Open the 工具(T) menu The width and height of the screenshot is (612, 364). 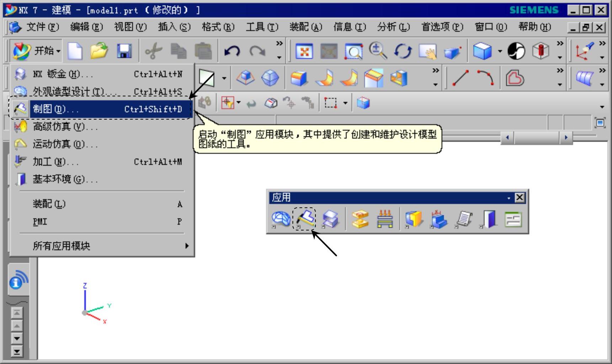tap(262, 27)
